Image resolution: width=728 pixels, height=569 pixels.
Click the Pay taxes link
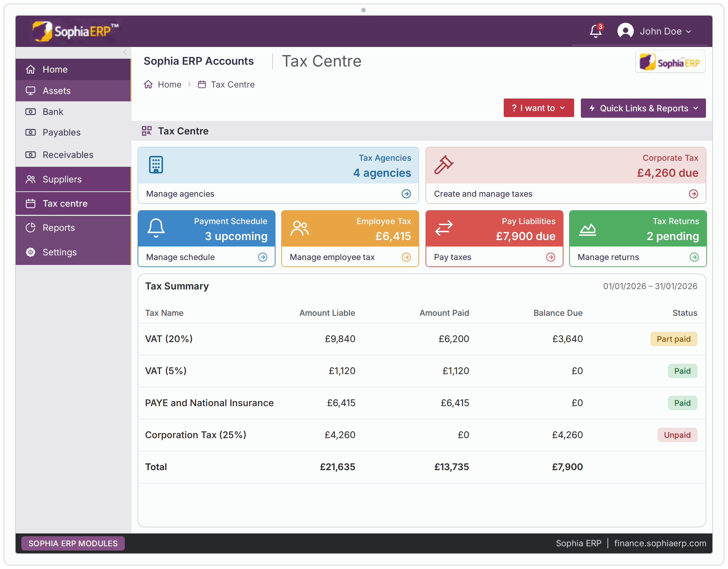pyautogui.click(x=453, y=257)
